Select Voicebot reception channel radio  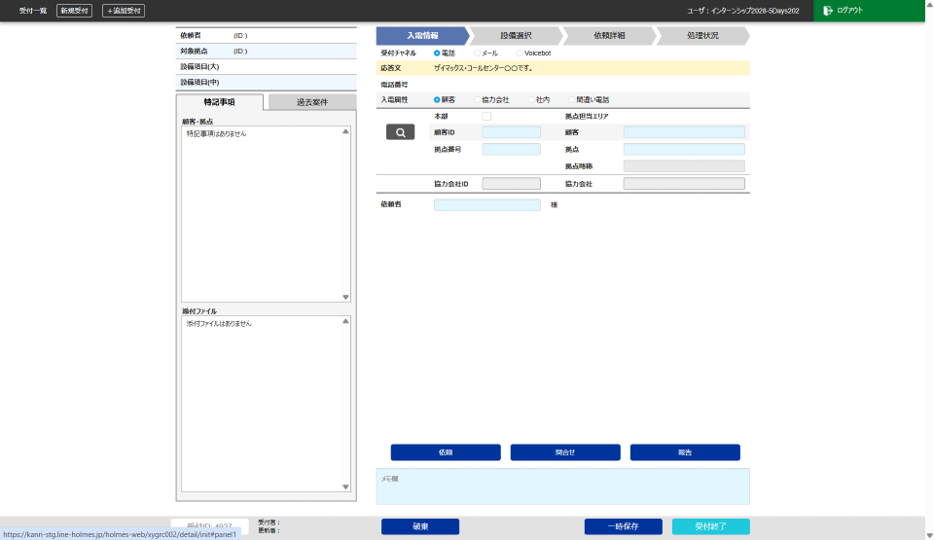point(519,53)
